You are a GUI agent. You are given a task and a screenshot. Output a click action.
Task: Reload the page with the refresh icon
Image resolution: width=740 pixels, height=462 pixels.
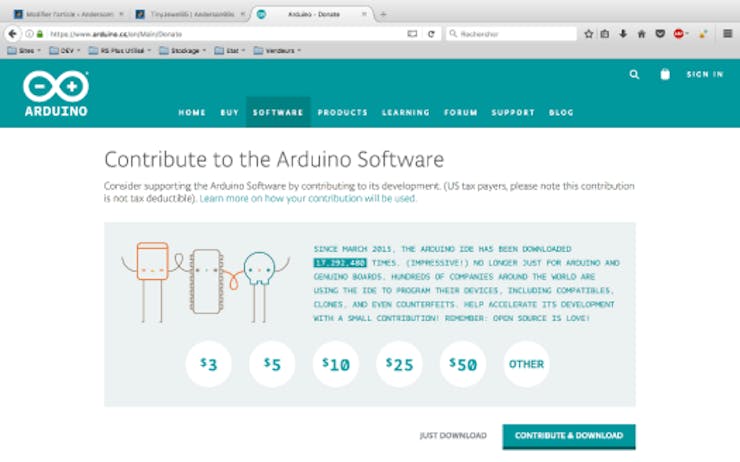[431, 34]
